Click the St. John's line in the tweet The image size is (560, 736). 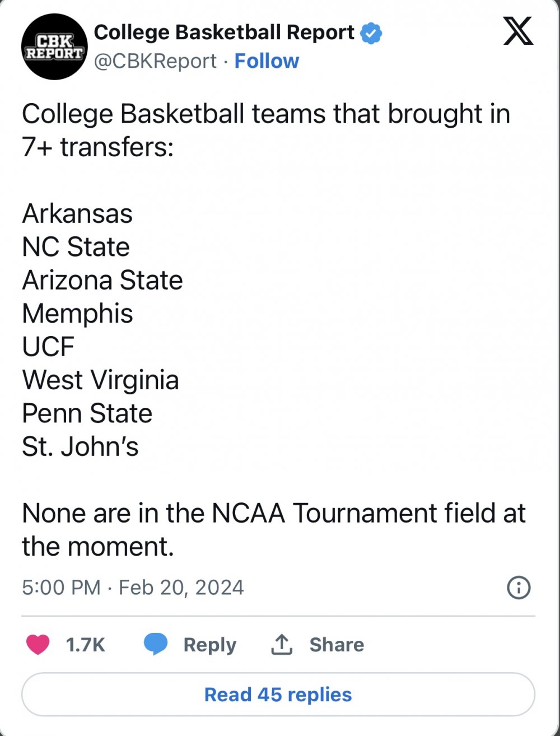coord(80,446)
